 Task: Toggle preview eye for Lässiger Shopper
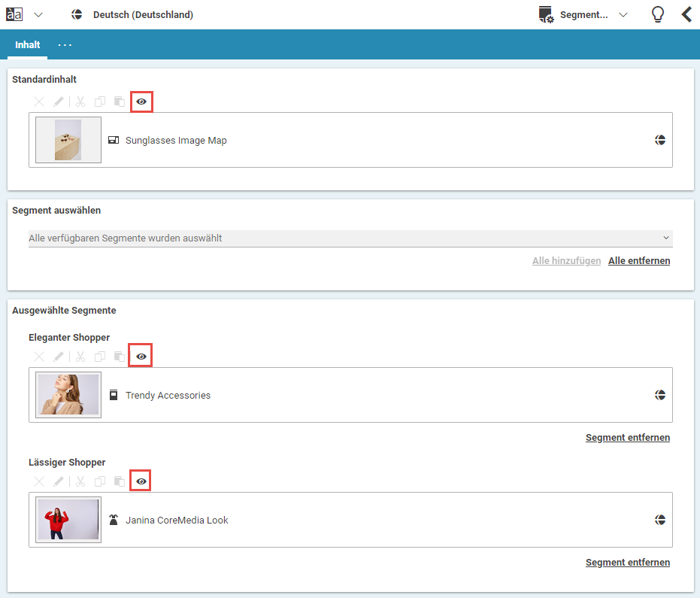(x=140, y=481)
